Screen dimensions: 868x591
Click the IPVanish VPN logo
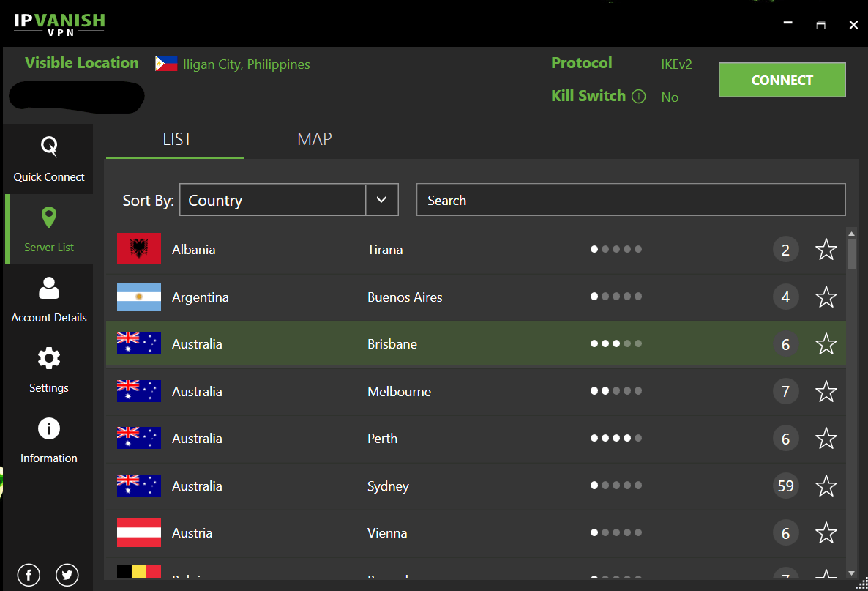tap(59, 24)
